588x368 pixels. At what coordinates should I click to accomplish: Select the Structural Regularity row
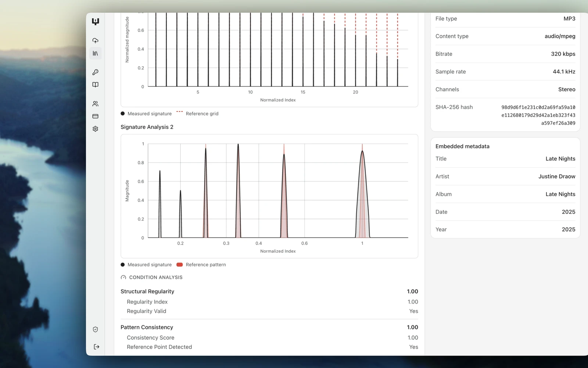click(269, 291)
